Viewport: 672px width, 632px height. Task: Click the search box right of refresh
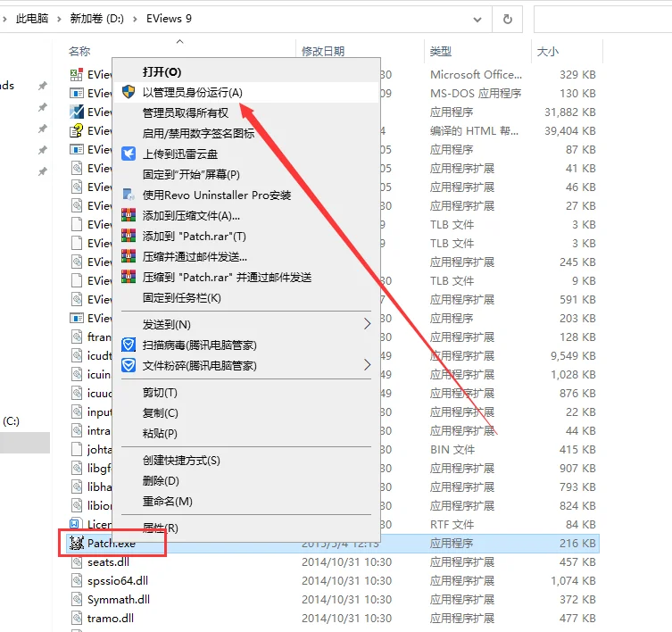click(x=602, y=19)
